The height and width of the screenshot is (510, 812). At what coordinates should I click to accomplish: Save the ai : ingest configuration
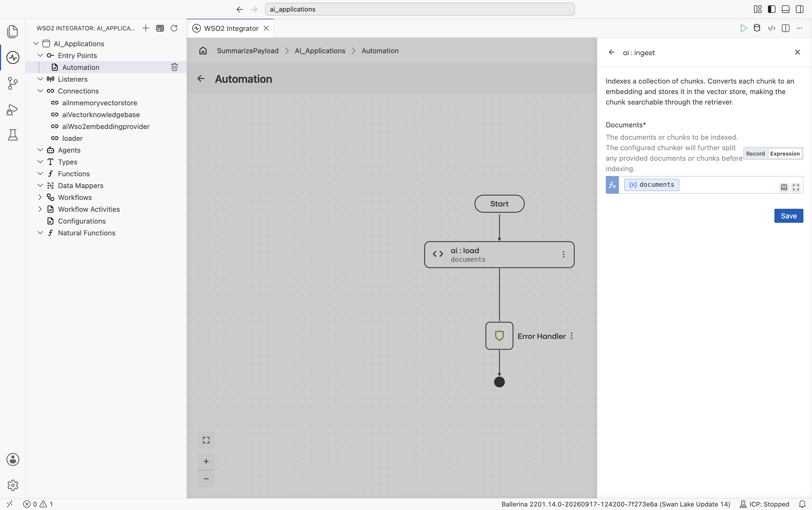[x=788, y=216]
